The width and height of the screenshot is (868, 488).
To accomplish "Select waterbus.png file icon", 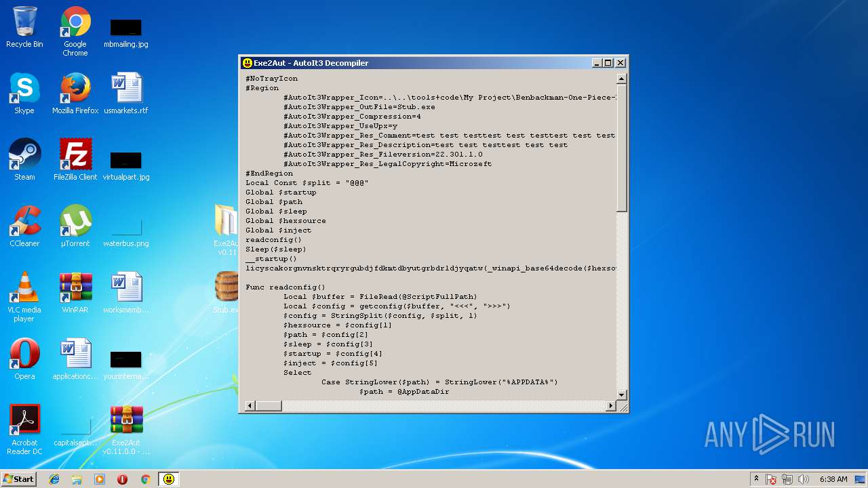I will pos(126,232).
